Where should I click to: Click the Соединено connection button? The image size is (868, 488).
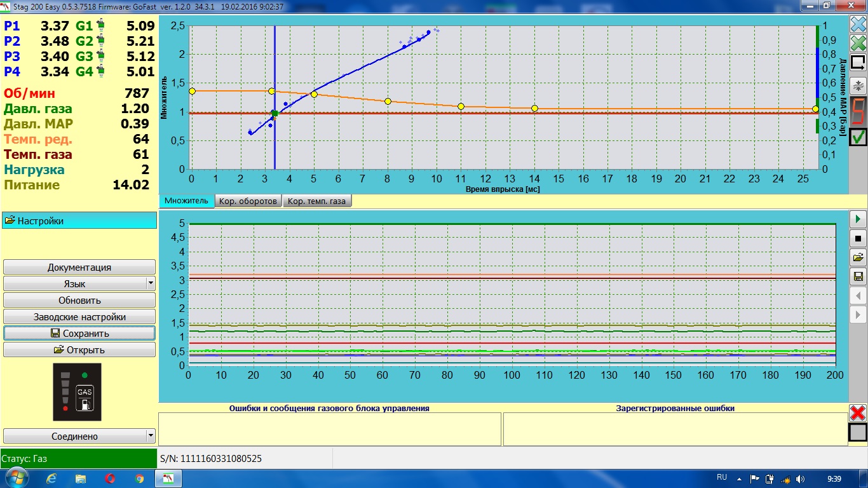click(75, 437)
